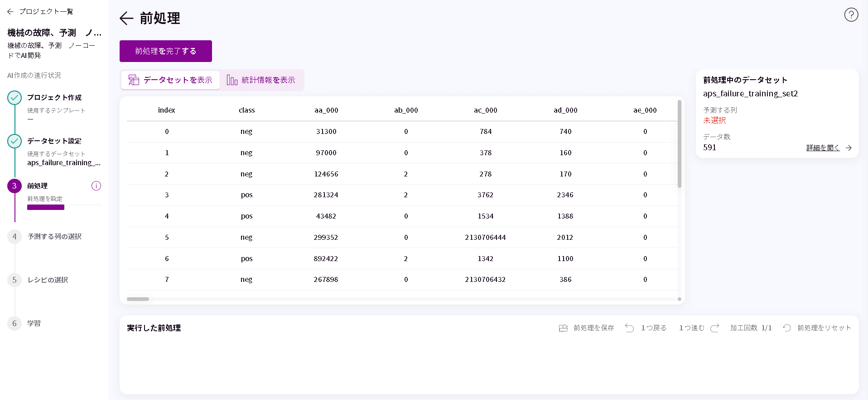
Task: Click the bar chart icon in 統計情報を表示
Action: click(232, 80)
